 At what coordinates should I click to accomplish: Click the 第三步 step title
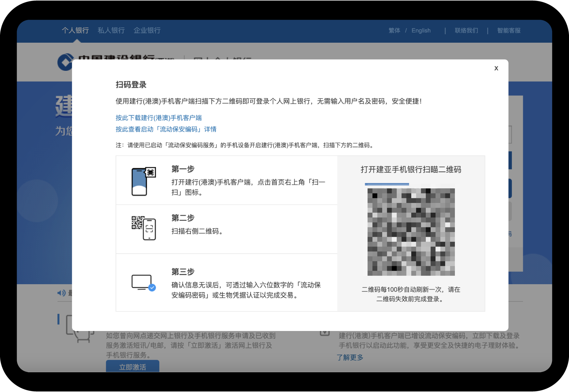(183, 272)
